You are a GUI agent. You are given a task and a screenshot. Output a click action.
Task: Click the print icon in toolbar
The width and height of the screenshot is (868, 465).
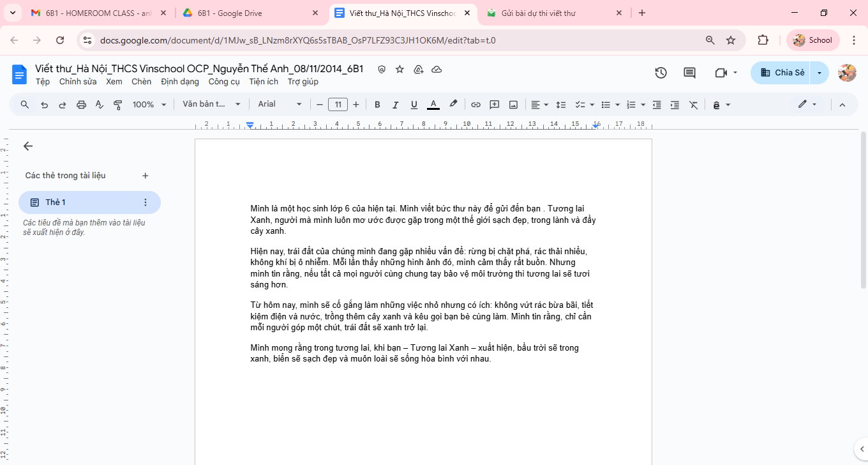point(81,105)
